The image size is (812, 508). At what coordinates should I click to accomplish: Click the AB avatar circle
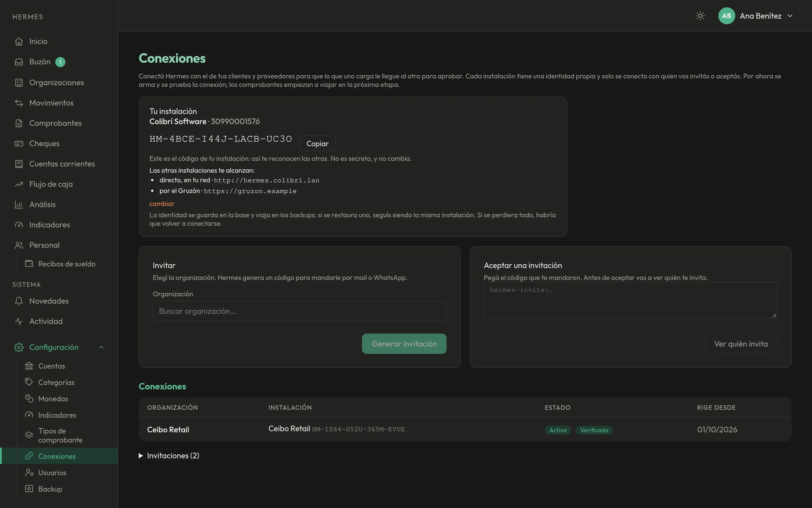(727, 16)
